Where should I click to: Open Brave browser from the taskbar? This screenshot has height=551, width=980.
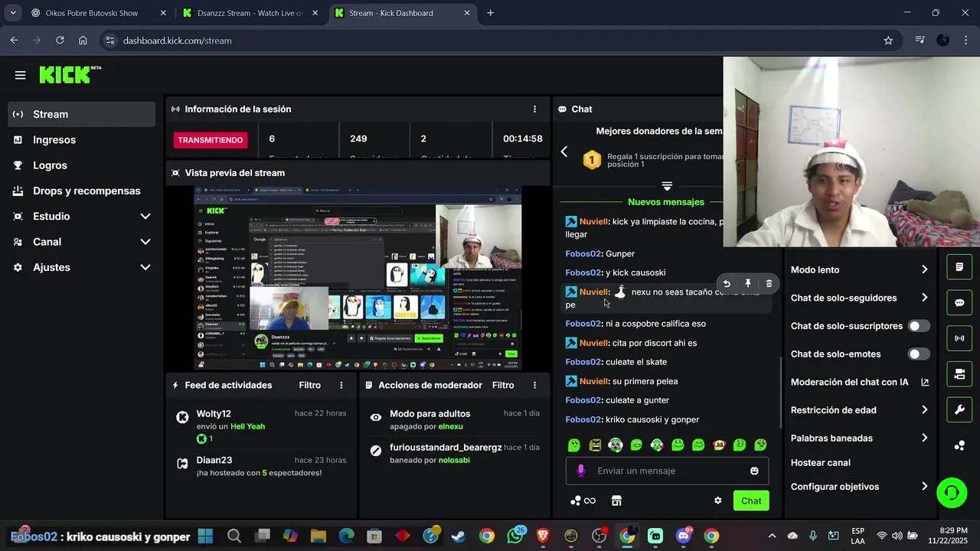543,536
